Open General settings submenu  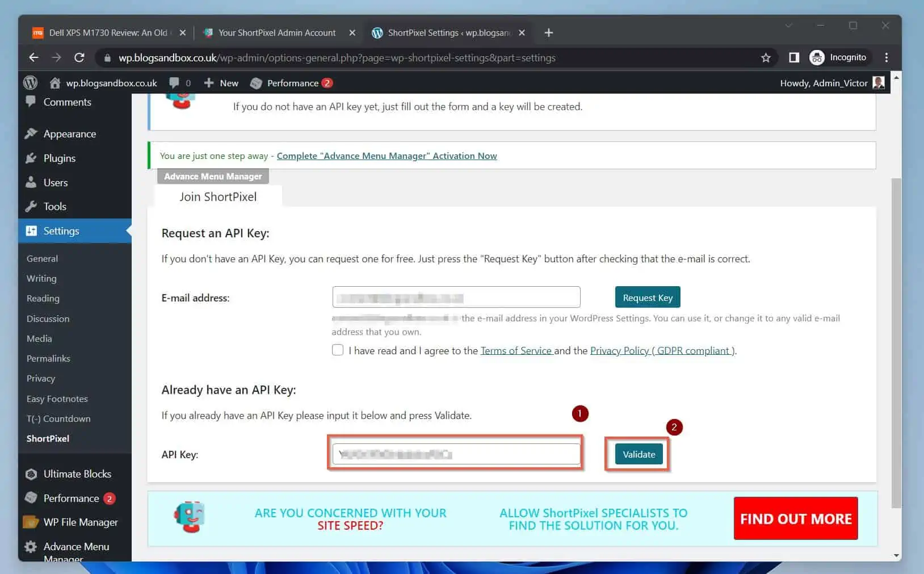(x=42, y=258)
